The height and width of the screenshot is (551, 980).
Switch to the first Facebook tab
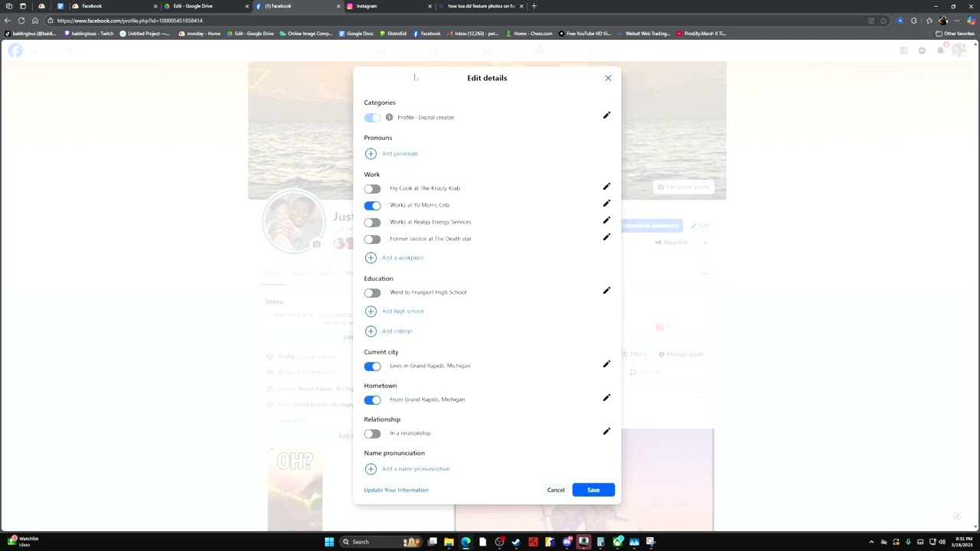[x=113, y=6]
